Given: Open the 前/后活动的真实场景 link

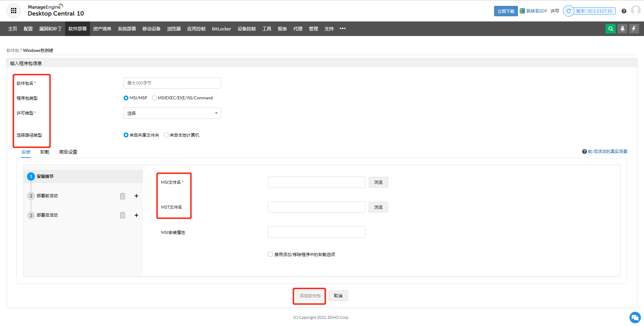Looking at the screenshot, I should [x=608, y=152].
